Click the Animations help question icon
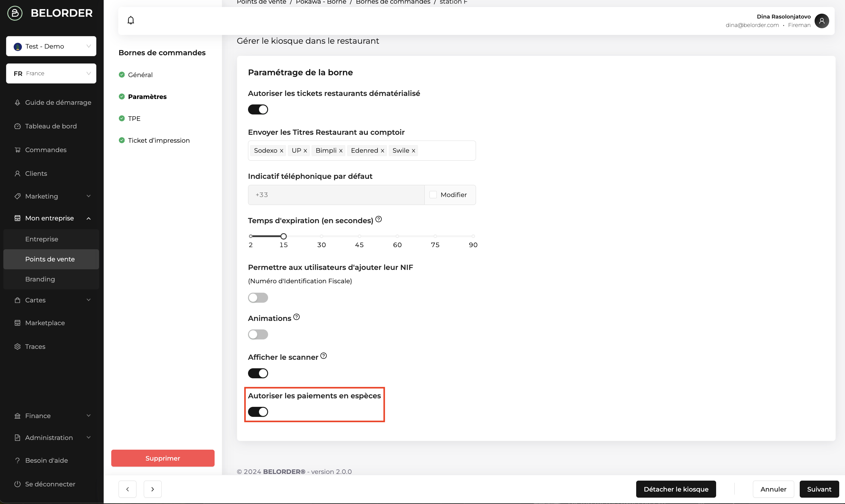The image size is (845, 504). tap(296, 317)
